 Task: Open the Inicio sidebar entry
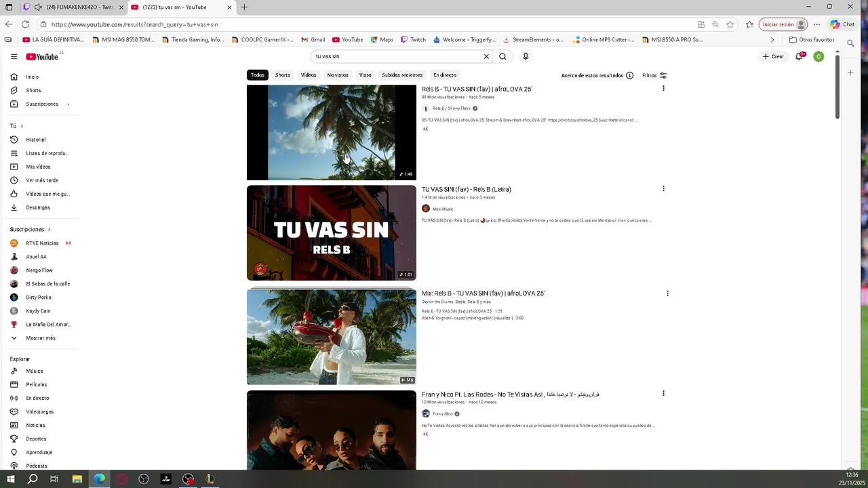pos(39,77)
